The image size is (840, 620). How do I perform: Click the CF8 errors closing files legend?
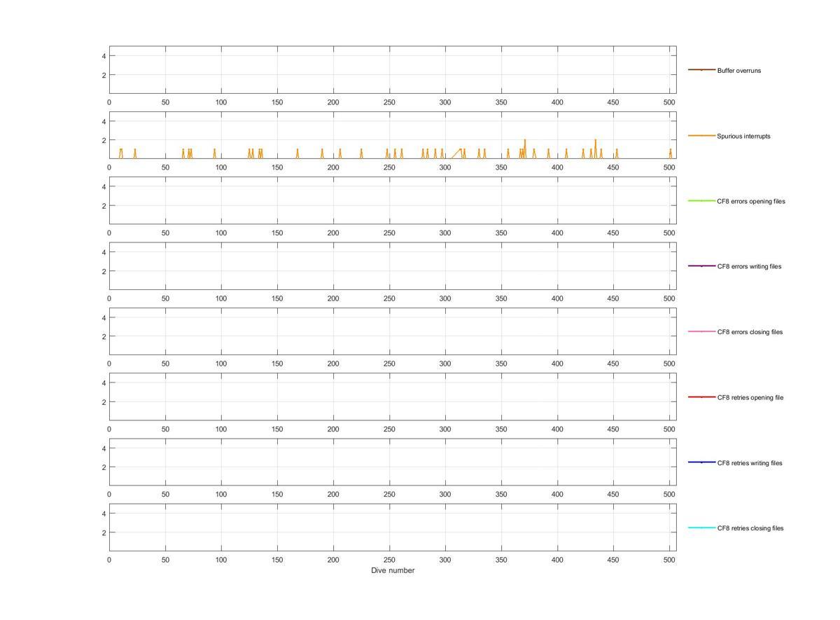click(x=750, y=332)
